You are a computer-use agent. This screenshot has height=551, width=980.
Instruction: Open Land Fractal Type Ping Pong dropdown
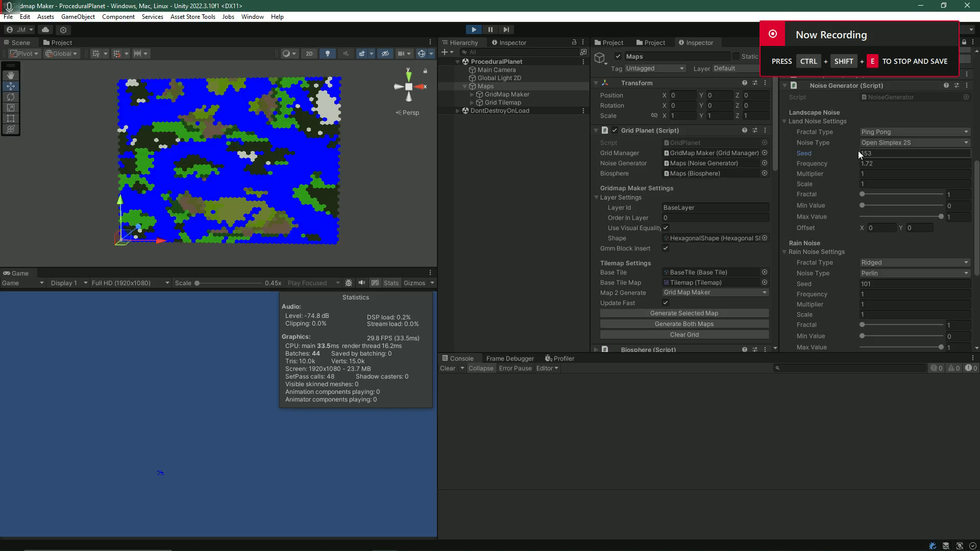(x=915, y=132)
